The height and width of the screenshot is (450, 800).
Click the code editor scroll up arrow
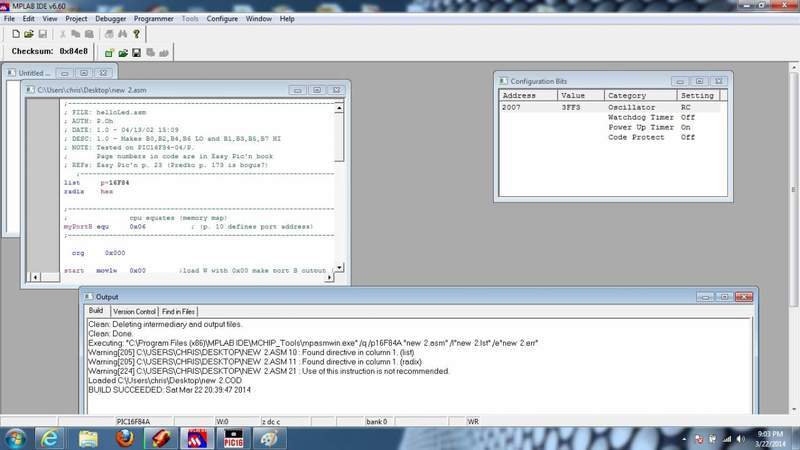coord(339,108)
